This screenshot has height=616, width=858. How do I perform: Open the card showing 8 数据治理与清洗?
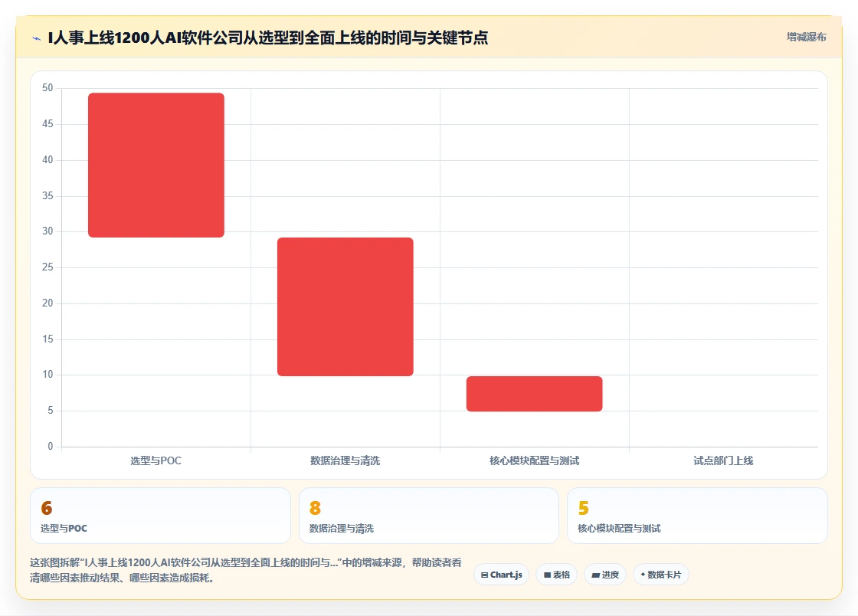tap(428, 516)
